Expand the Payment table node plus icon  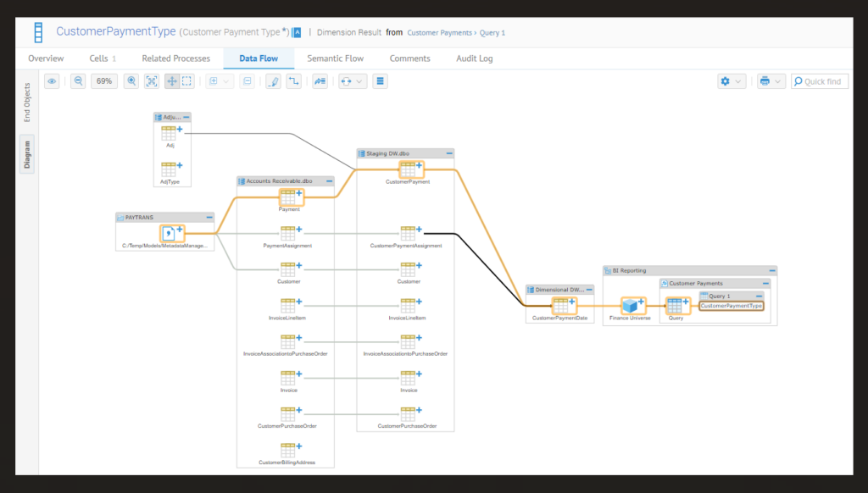coord(298,193)
